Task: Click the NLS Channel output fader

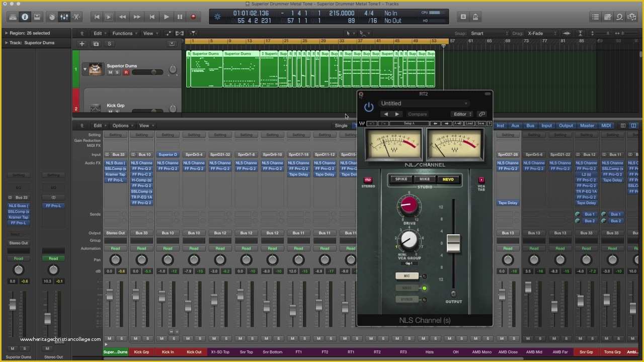Action: tap(453, 243)
